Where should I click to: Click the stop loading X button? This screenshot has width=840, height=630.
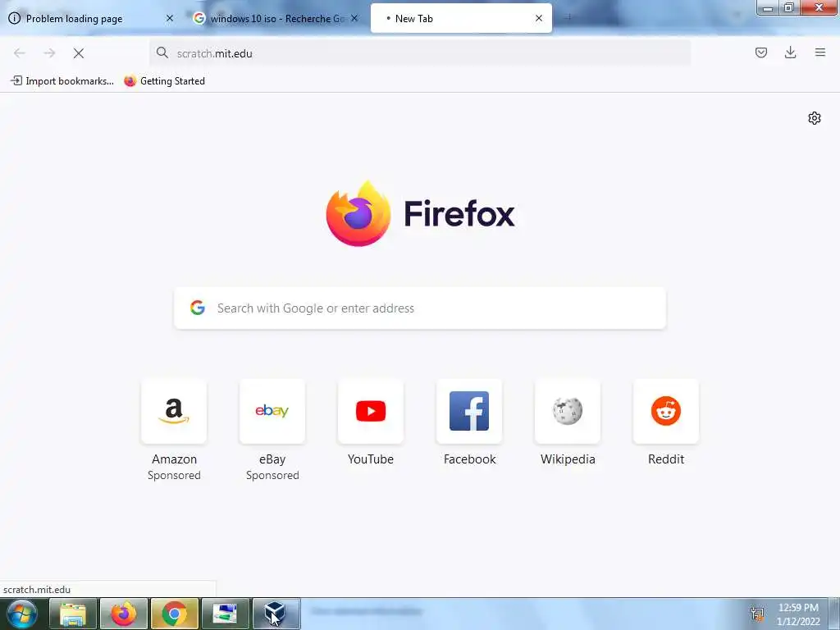point(79,53)
